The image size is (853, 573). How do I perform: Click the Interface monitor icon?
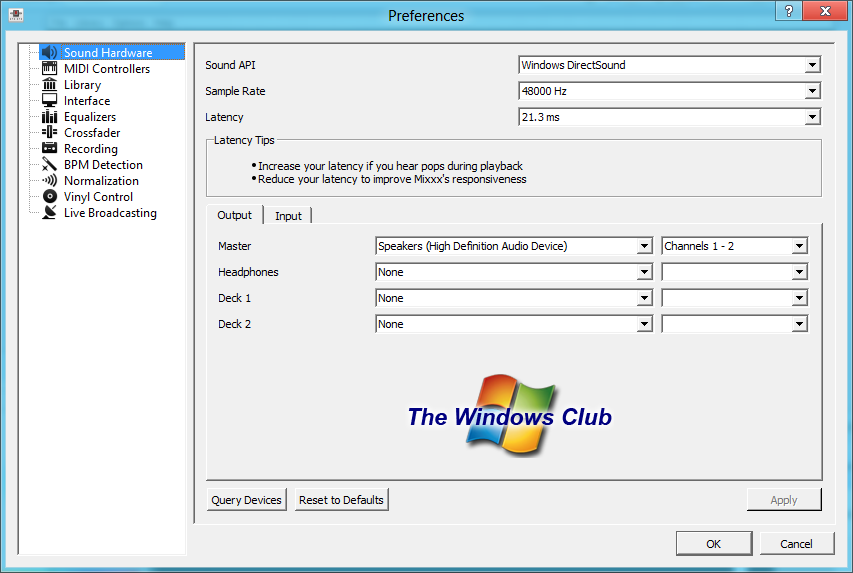pos(50,100)
